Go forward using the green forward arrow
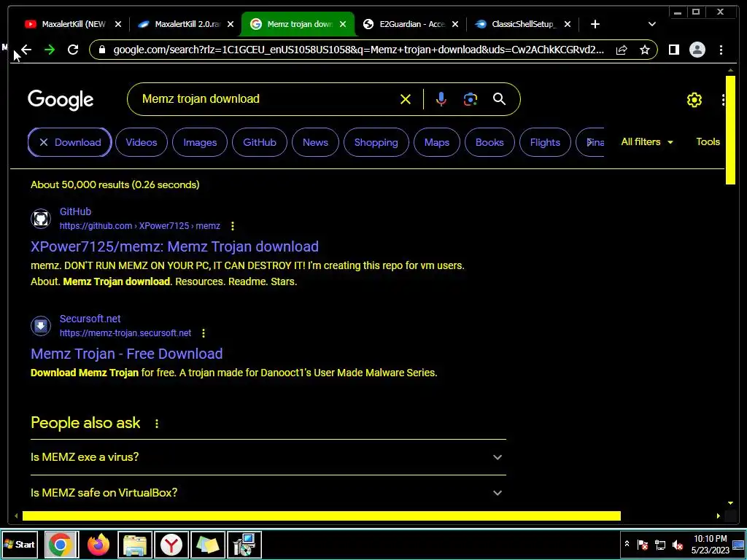Viewport: 747px width, 560px height. (50, 50)
